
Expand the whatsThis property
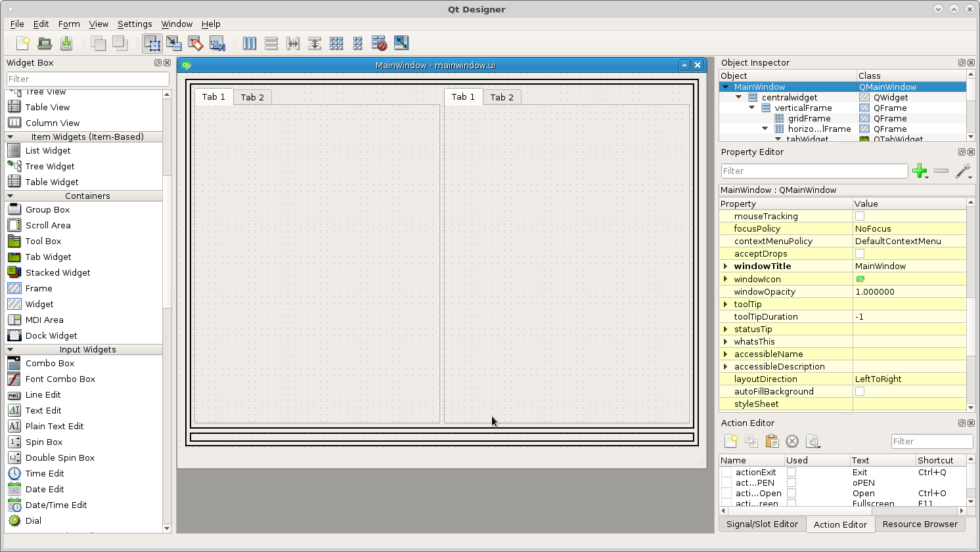726,341
